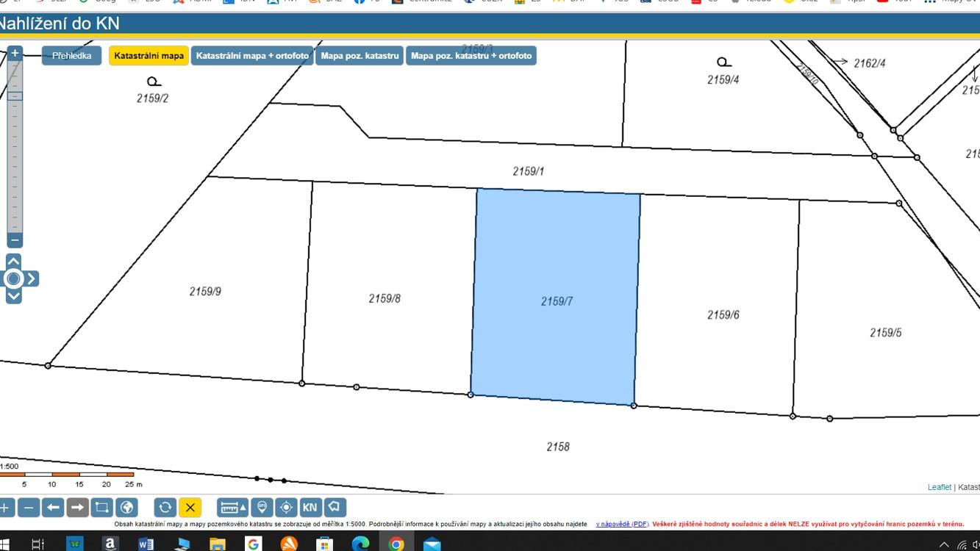980x551 pixels.
Task: Open the v nápovědě (PDF) link
Action: [622, 525]
